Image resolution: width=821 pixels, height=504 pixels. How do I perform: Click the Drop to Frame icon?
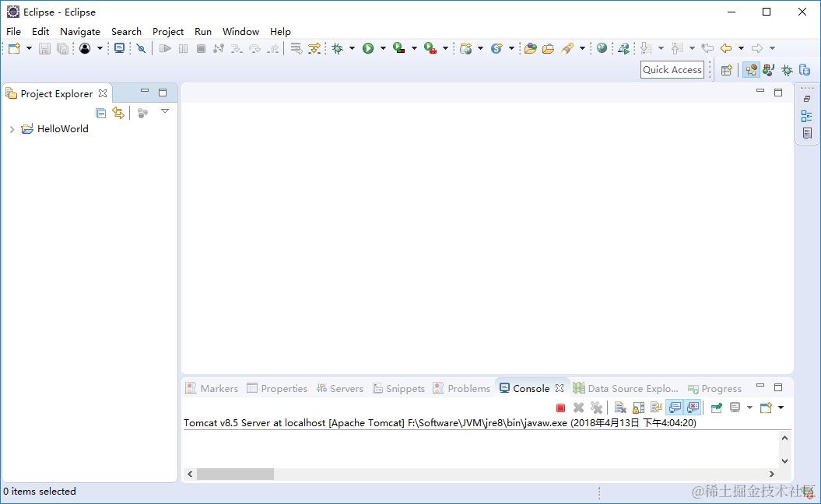(x=296, y=49)
